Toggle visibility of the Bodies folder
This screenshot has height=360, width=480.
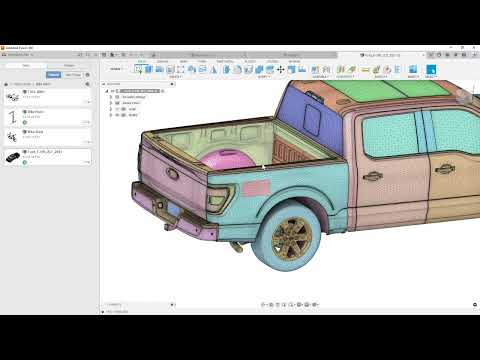(117, 115)
